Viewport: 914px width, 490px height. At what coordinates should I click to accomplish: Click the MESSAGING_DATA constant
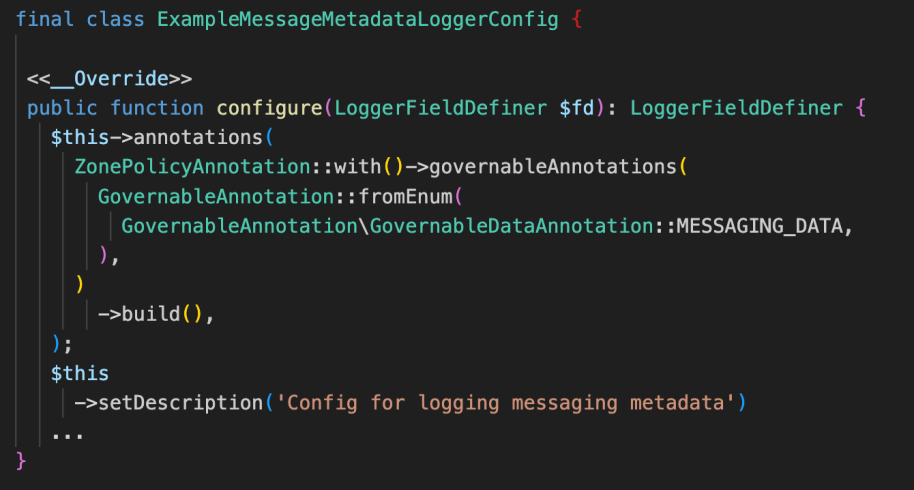pos(760,226)
